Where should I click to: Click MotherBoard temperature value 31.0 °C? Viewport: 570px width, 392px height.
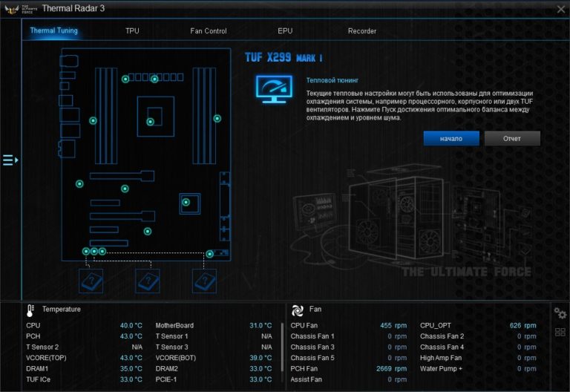point(261,325)
